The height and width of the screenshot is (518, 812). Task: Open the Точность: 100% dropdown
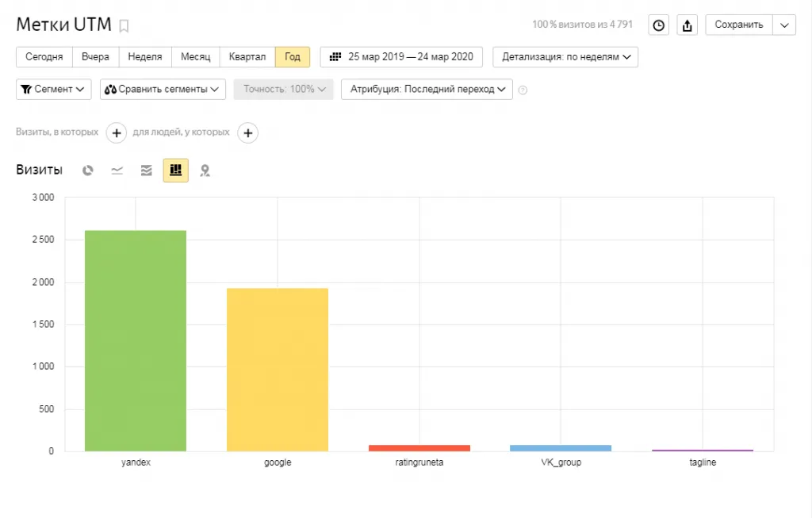click(283, 89)
